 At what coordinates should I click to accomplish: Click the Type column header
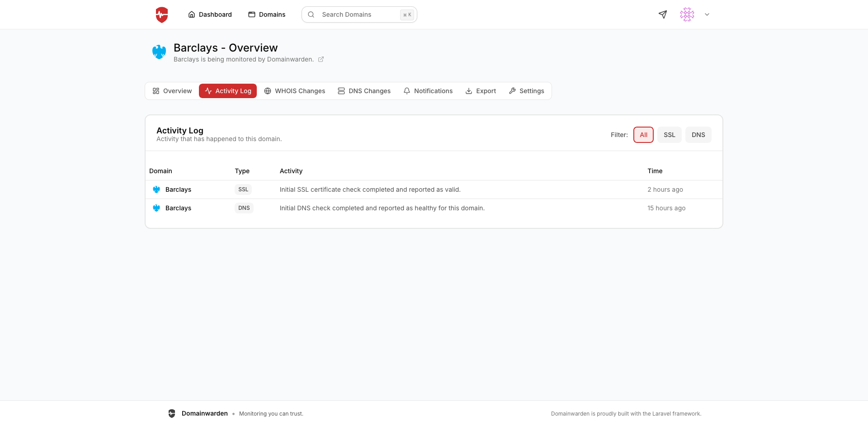[242, 171]
